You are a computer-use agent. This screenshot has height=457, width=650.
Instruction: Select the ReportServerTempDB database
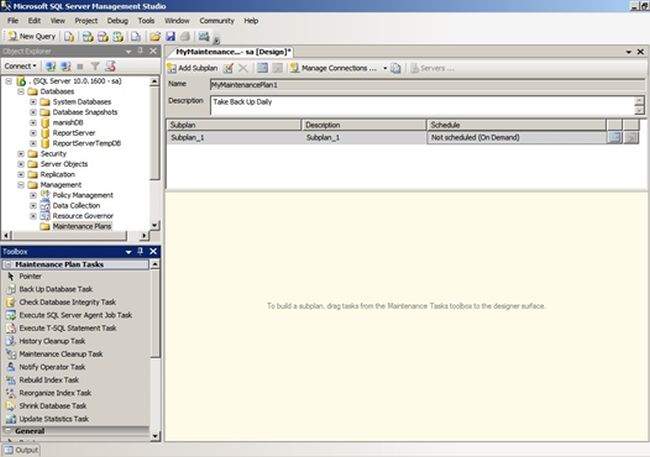point(86,143)
